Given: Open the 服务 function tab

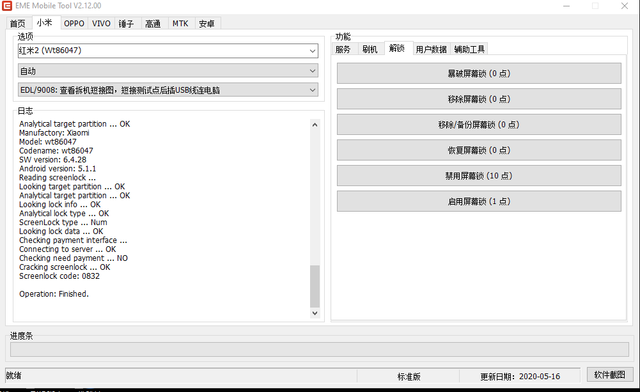Looking at the screenshot, I should coord(343,49).
